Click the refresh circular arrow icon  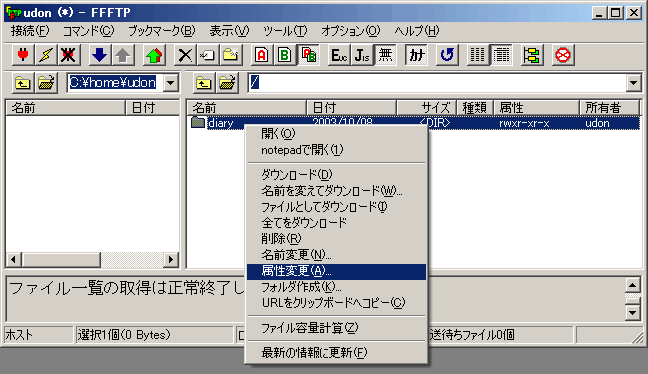coord(447,55)
